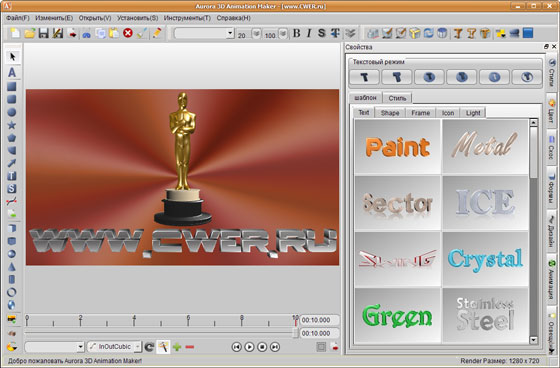The image size is (560, 368).
Task: Jump to the first frame
Action: 236,347
